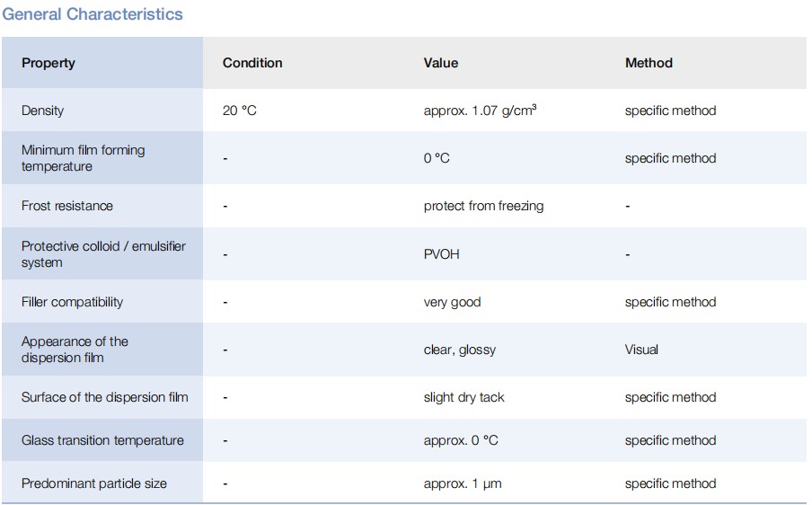
Task: Click the clear, glossy value
Action: (x=459, y=350)
